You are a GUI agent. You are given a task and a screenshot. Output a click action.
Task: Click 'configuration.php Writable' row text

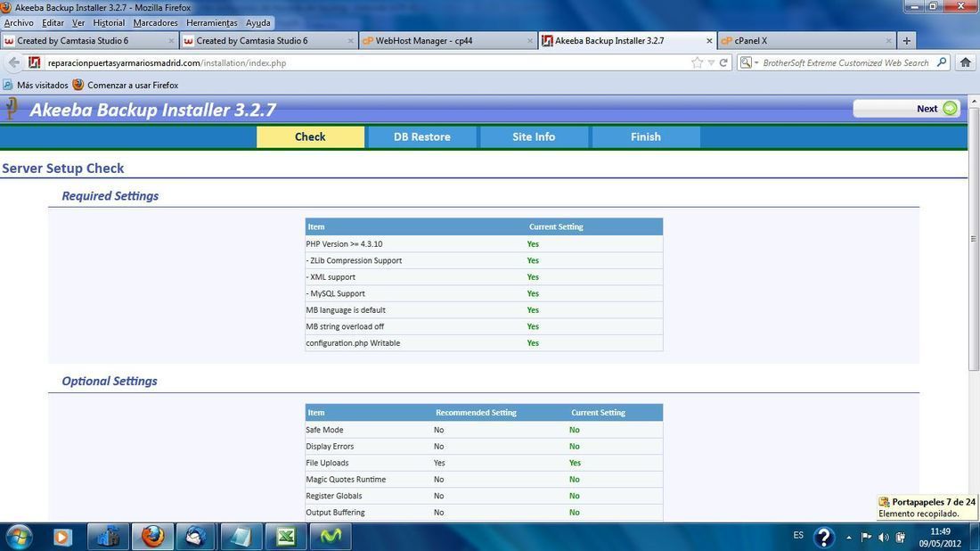click(353, 342)
